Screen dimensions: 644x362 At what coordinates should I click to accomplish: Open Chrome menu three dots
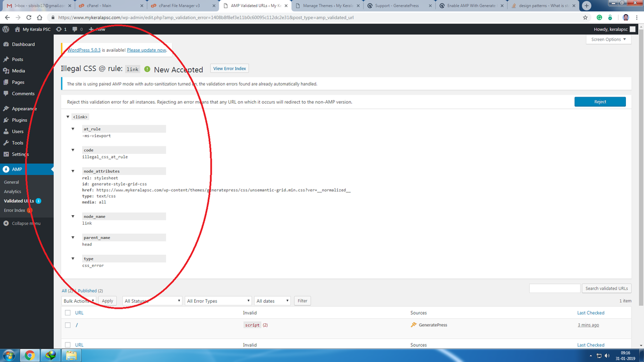click(x=637, y=17)
